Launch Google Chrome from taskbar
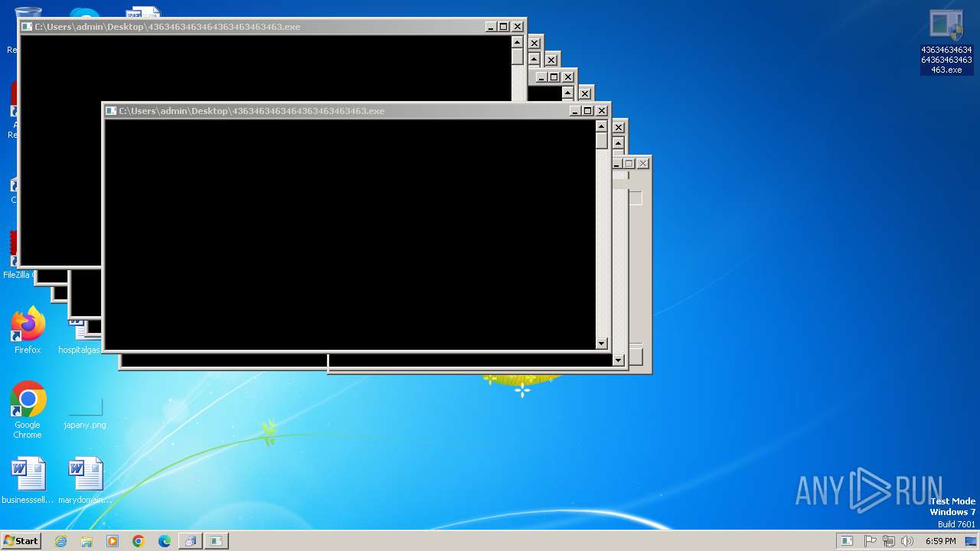 coord(139,541)
